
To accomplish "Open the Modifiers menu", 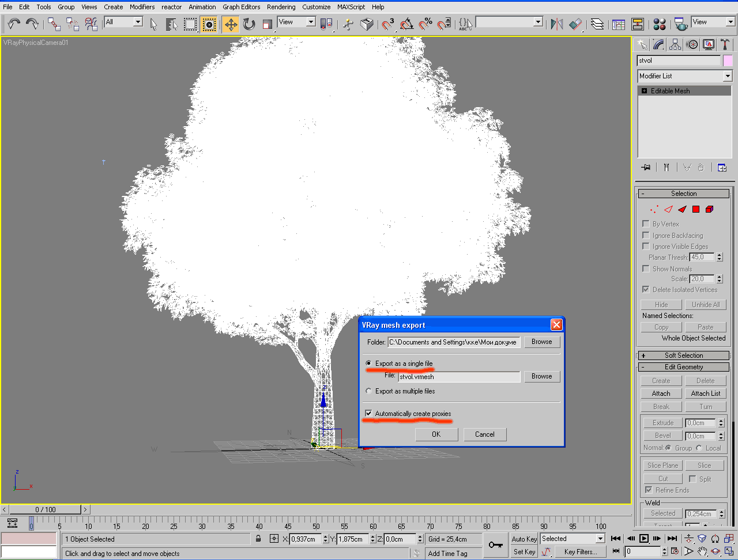I will coord(142,7).
